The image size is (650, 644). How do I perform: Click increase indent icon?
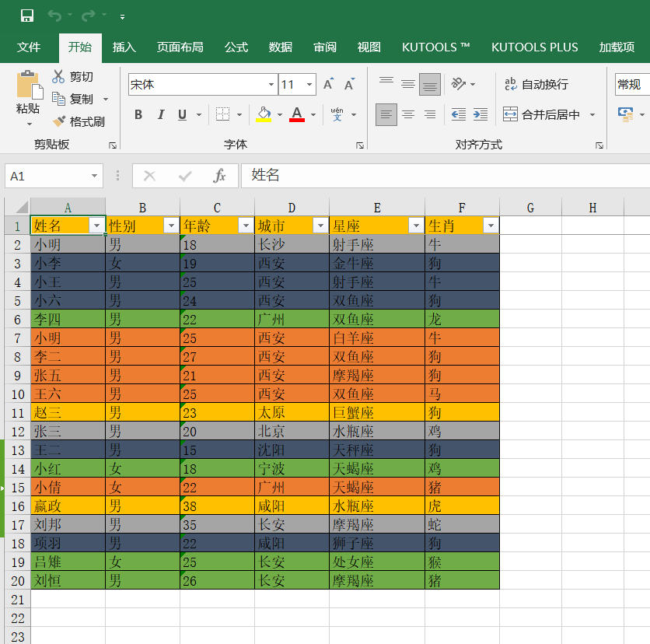tap(481, 114)
